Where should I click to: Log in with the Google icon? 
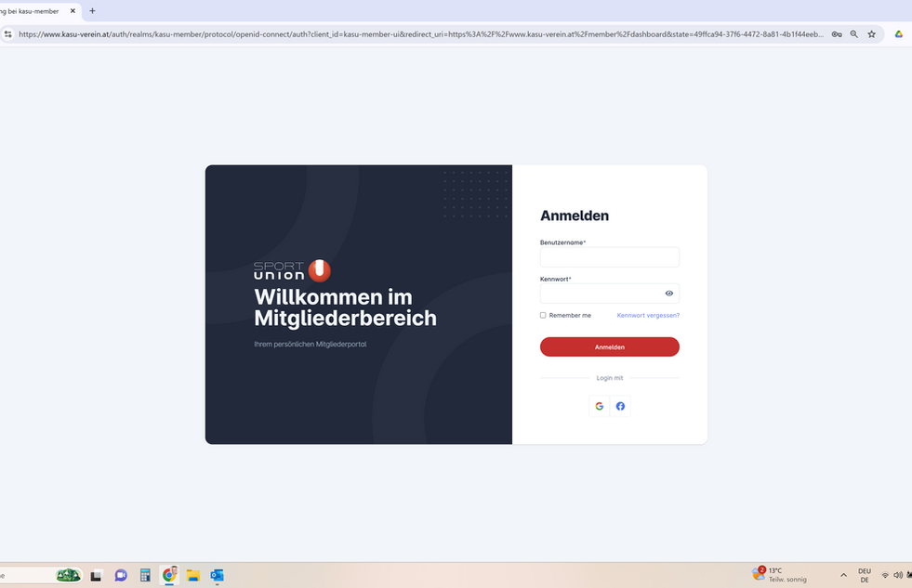tap(599, 406)
